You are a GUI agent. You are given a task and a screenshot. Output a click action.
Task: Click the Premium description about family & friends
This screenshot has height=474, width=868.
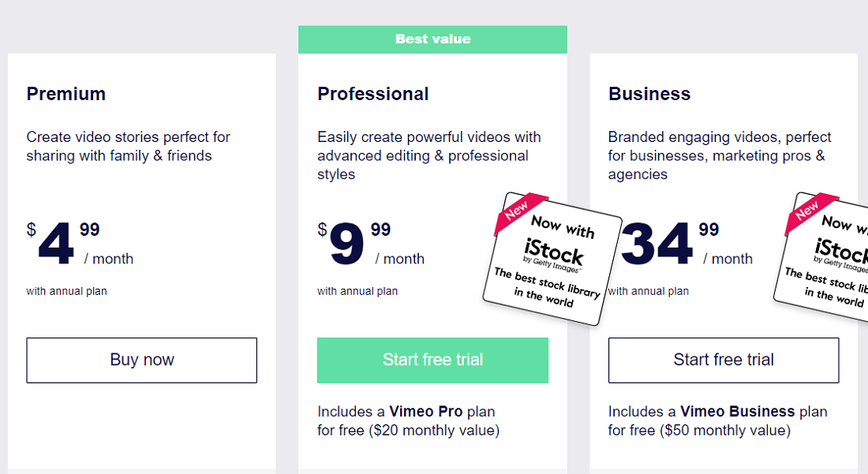[x=129, y=147]
